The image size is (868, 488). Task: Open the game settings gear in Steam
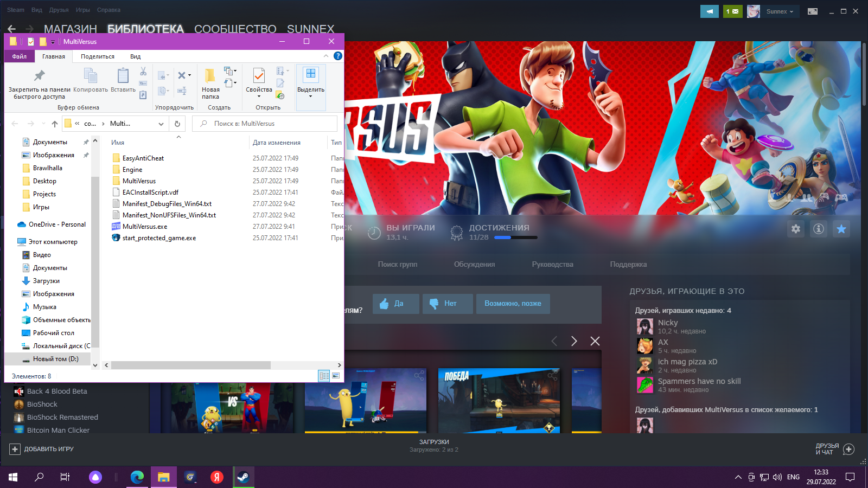(796, 229)
